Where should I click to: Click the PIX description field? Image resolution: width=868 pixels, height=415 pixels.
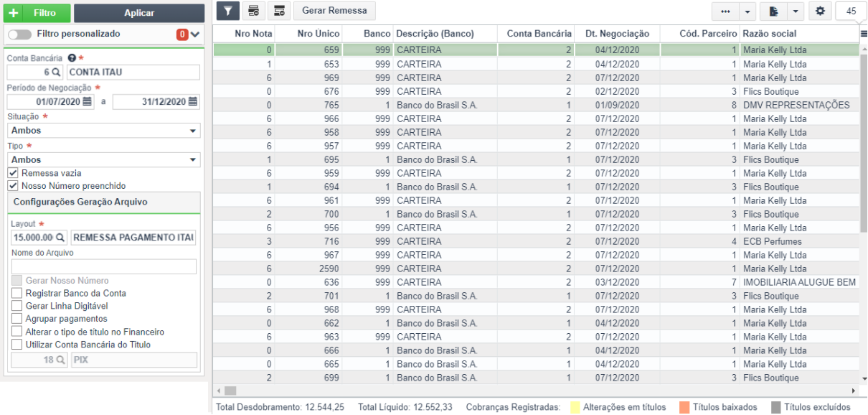click(x=133, y=360)
